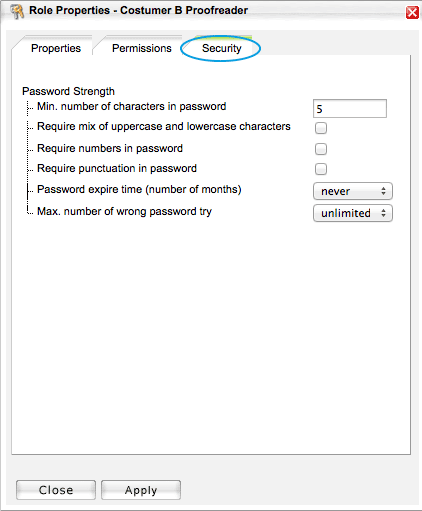
Task: Click the arrows on the unlimited dropdown
Action: (383, 213)
